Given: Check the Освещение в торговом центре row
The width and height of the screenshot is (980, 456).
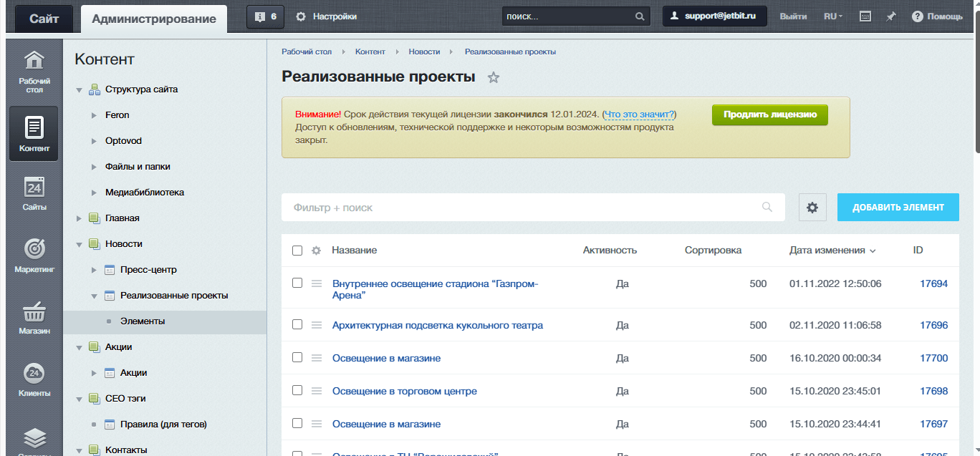Looking at the screenshot, I should click(297, 390).
